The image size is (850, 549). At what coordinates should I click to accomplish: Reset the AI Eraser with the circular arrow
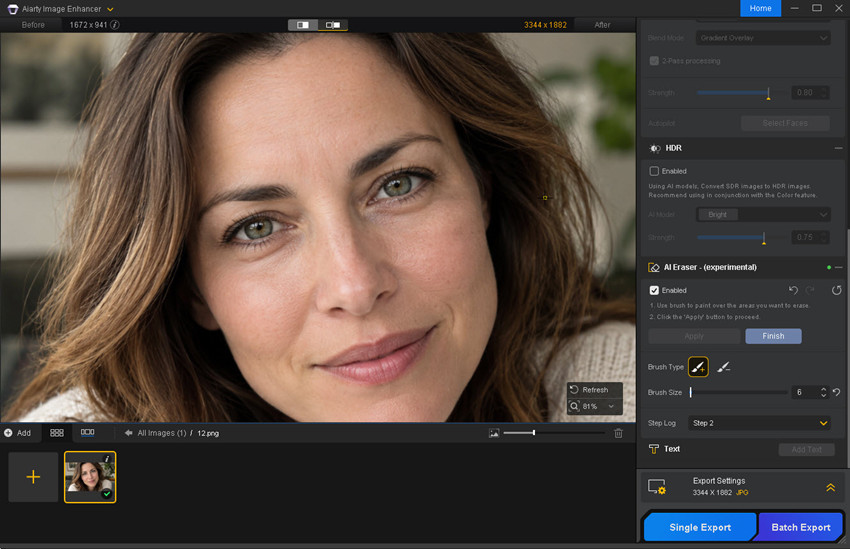tap(836, 290)
